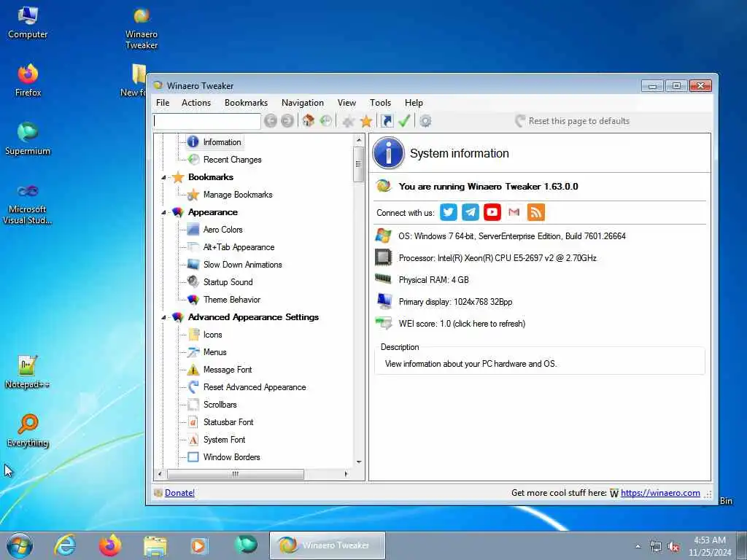This screenshot has width=747, height=560.
Task: Select Menus tree item
Action: tap(215, 352)
